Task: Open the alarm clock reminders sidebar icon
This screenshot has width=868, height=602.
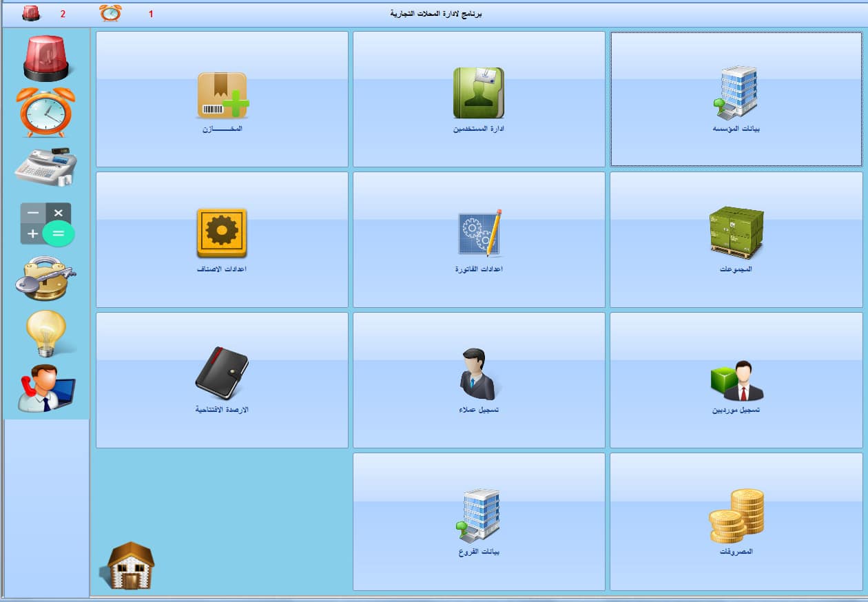Action: click(46, 113)
